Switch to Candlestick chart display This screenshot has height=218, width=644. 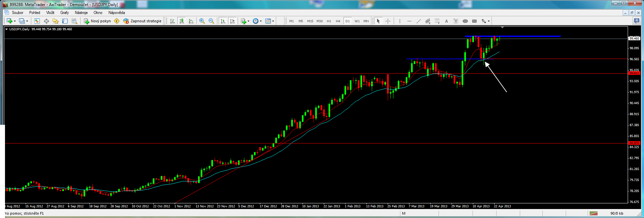pyautogui.click(x=182, y=21)
